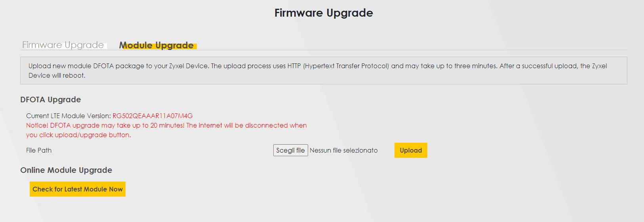Click the Online Module Upgrade heading

tap(66, 170)
